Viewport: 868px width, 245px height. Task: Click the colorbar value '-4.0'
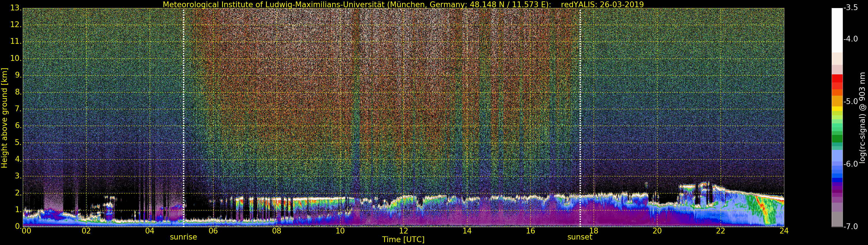851,39
